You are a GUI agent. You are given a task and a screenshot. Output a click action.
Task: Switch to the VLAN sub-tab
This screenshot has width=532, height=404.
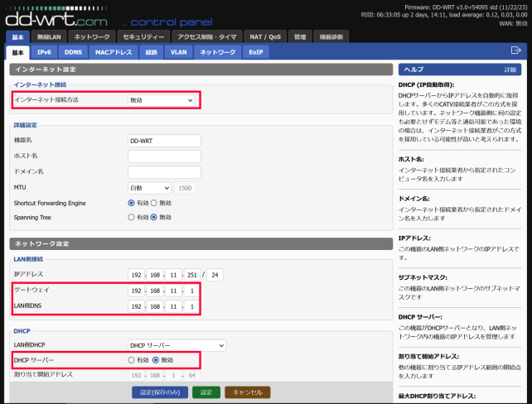178,52
